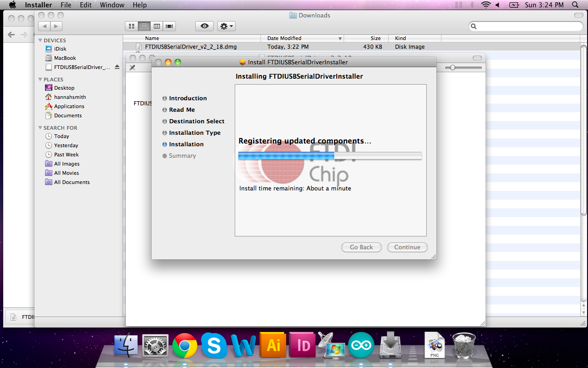Click the Quick Look eye button

tap(204, 26)
